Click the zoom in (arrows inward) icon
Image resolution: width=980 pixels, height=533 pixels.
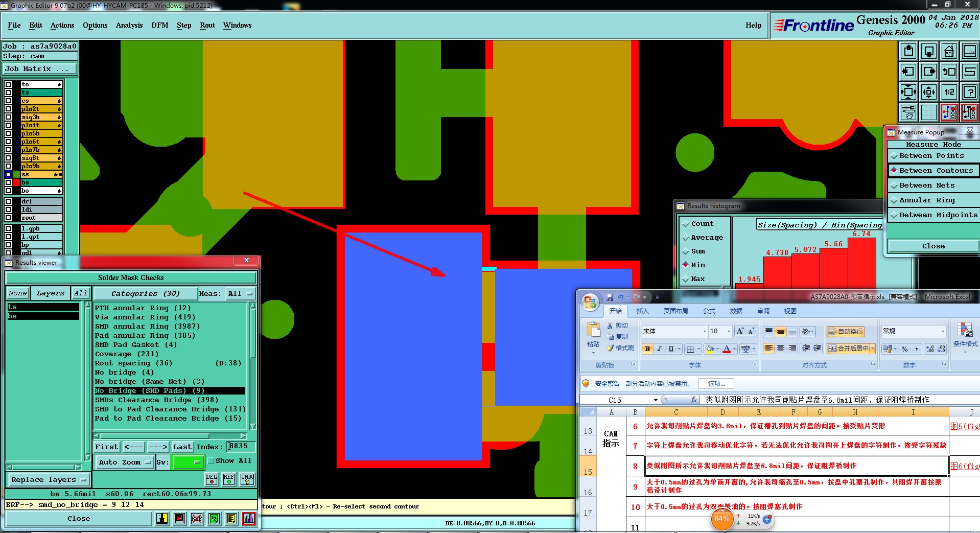click(908, 92)
